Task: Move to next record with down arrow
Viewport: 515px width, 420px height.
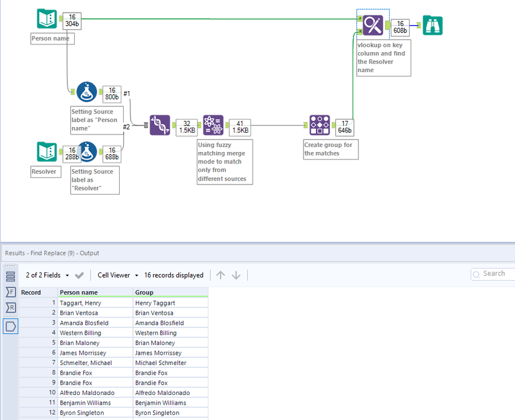Action: point(236,275)
